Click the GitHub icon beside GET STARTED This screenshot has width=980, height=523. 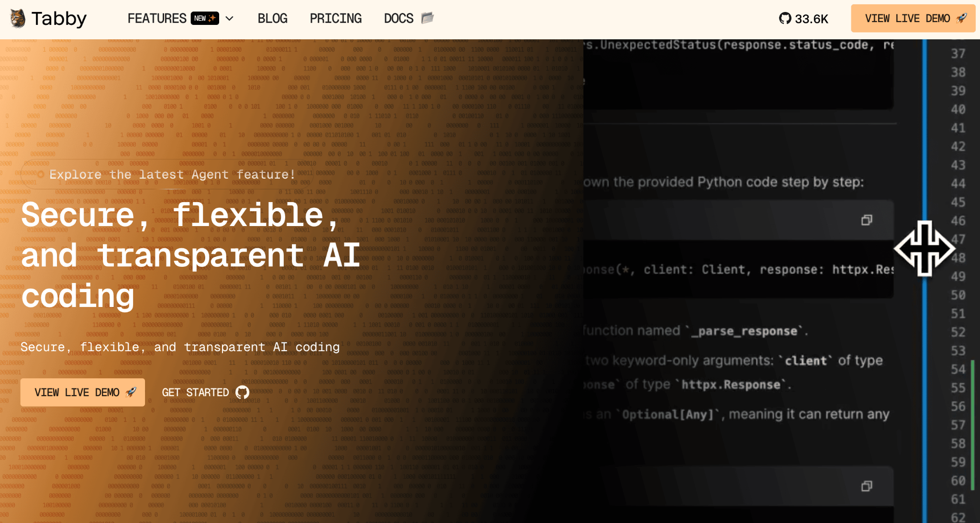[243, 392]
